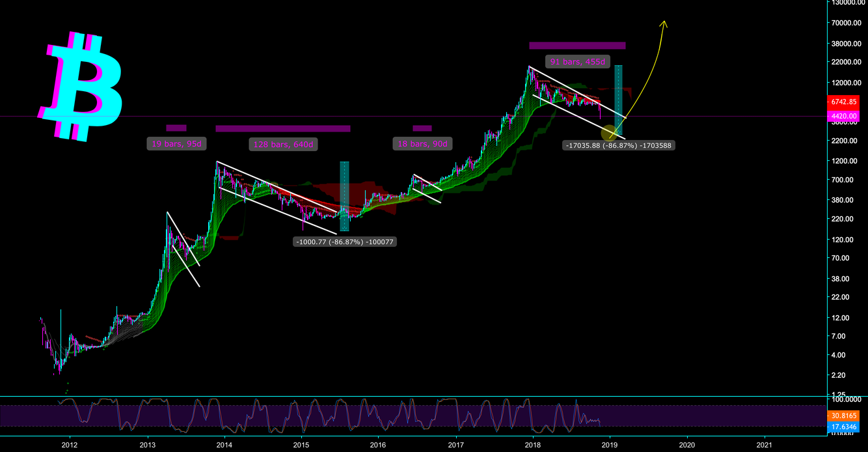
Task: Click the red 6742.85 price tag
Action: [x=843, y=102]
